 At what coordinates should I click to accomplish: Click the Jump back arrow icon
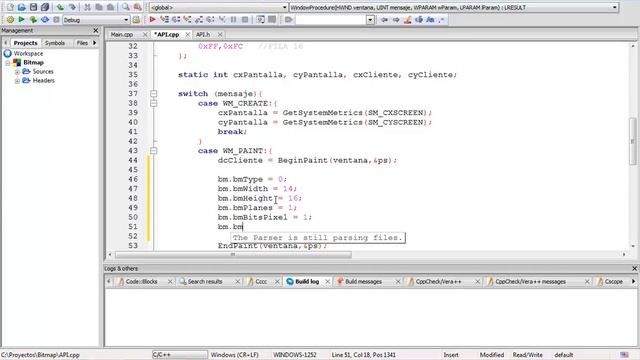click(x=384, y=19)
